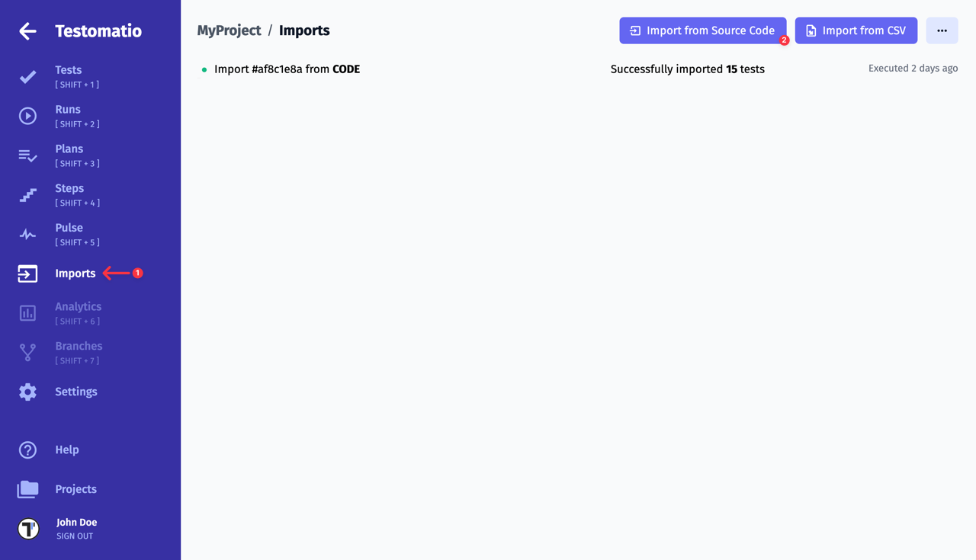The image size is (976, 560).
Task: Click the Plans list icon
Action: (27, 155)
